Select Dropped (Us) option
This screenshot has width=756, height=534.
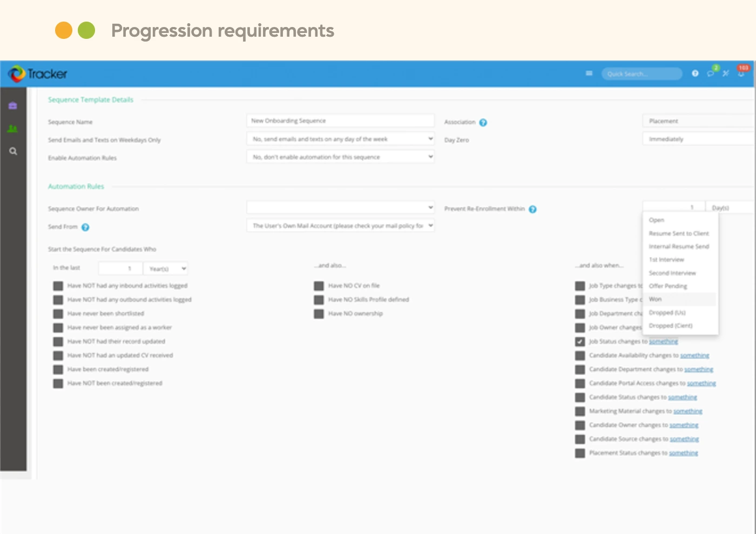click(x=680, y=313)
